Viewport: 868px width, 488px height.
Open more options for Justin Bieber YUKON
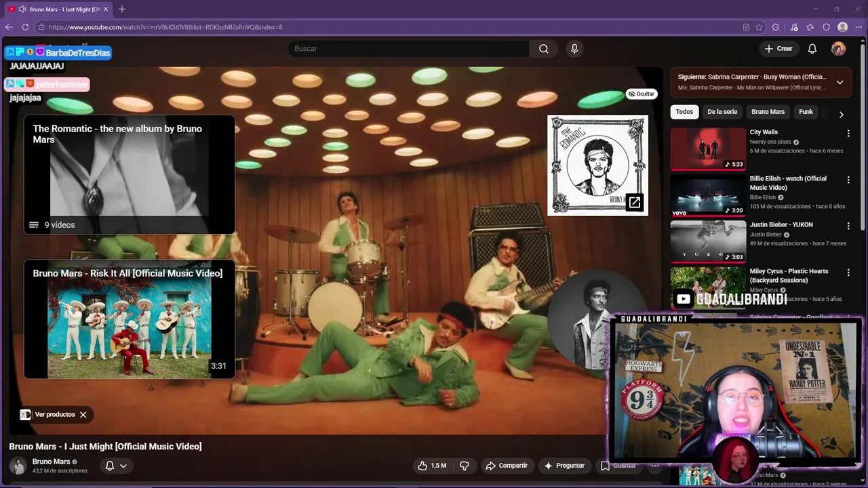point(848,226)
